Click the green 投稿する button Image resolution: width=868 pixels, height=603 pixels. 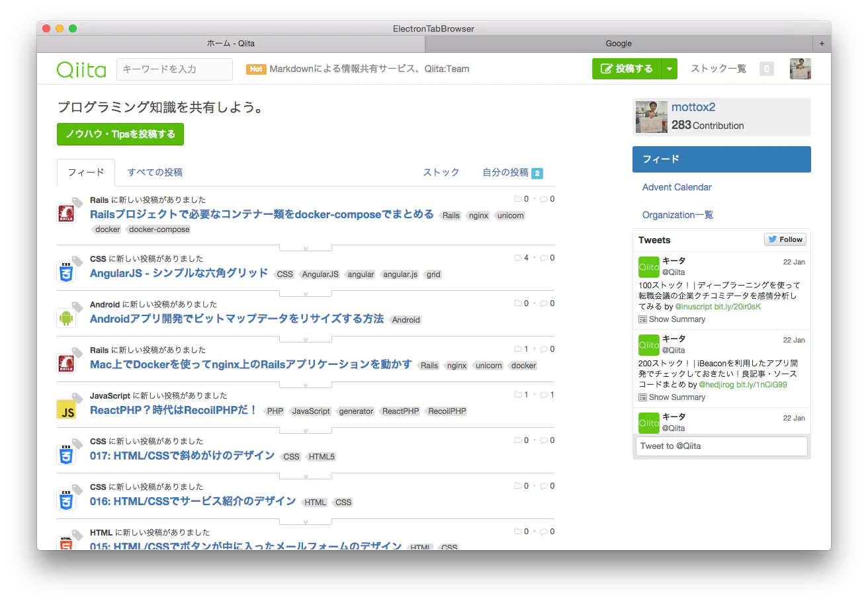tap(627, 69)
